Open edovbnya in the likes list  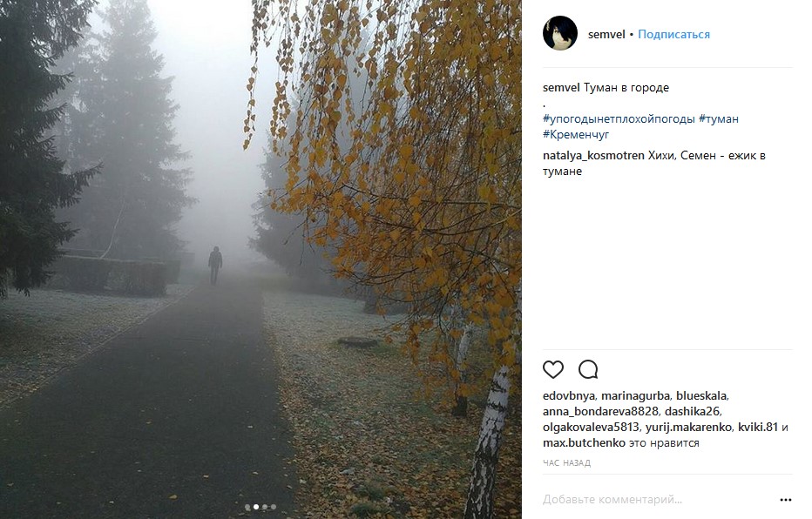pos(569,396)
